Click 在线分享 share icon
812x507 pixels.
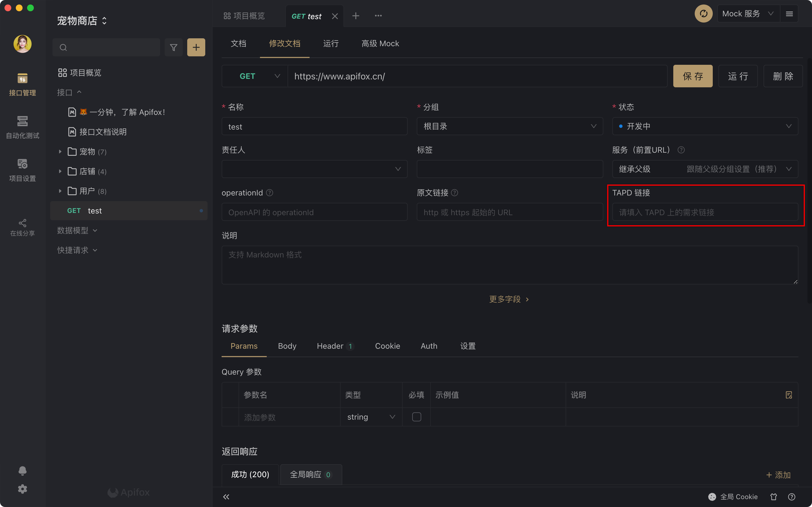click(x=23, y=227)
